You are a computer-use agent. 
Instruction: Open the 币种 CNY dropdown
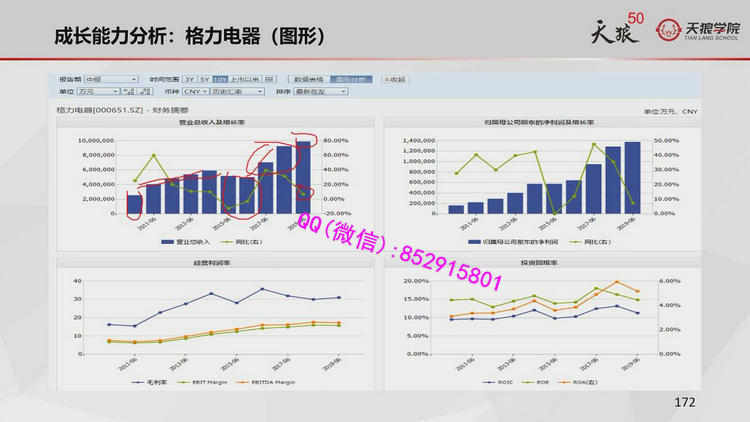tap(193, 90)
